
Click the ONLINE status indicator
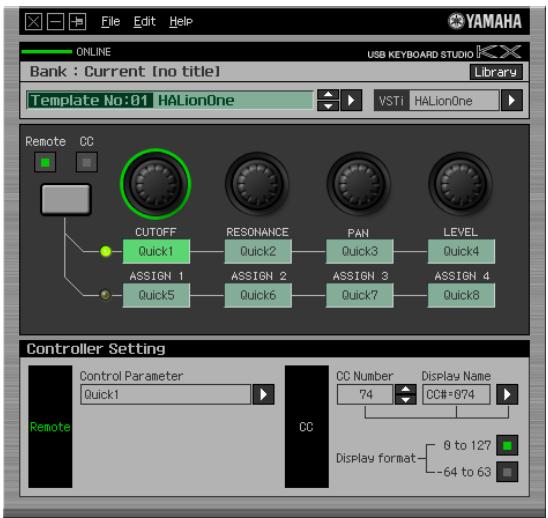pyautogui.click(x=66, y=52)
